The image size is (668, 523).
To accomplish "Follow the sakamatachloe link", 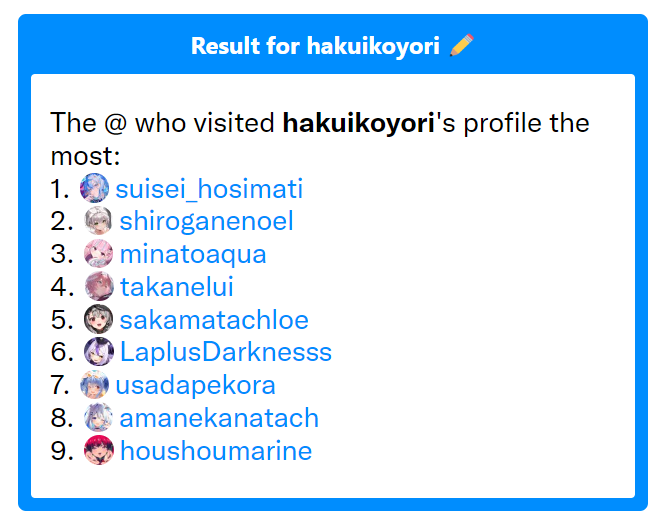I will click(214, 320).
